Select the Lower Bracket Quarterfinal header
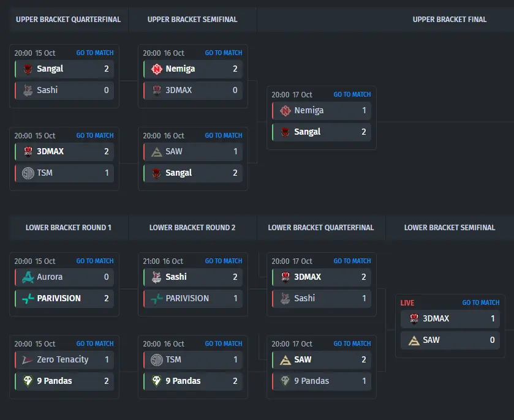514x420 pixels. (x=321, y=227)
